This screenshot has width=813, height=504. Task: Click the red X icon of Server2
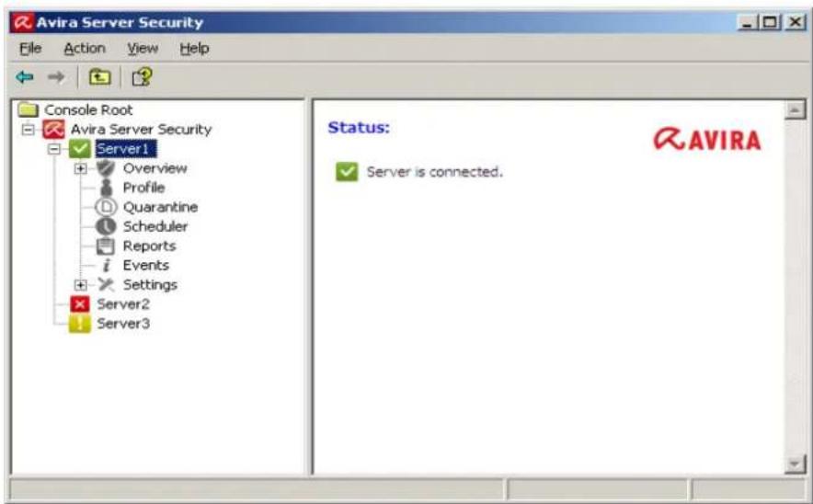click(79, 304)
